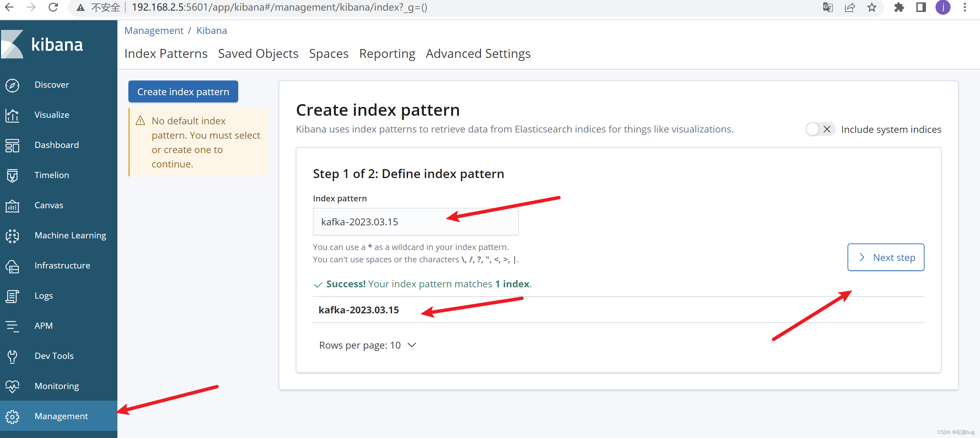Open the Canvas icon in sidebar
The image size is (980, 438).
(12, 206)
